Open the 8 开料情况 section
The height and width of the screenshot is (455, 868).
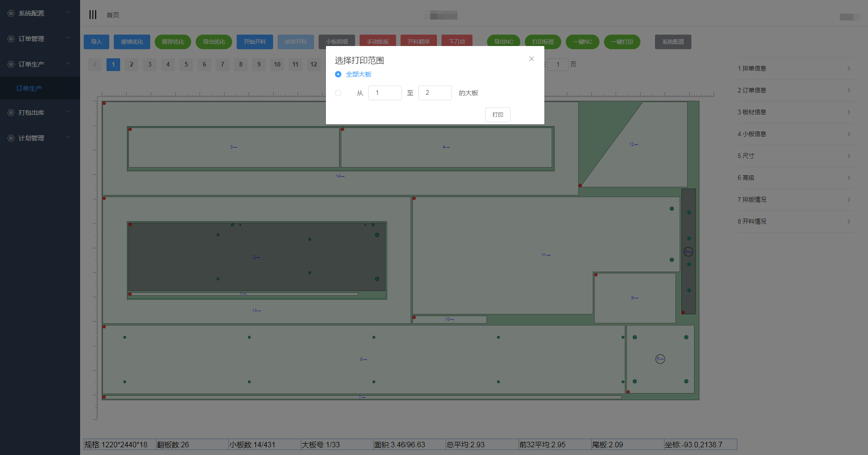[796, 221]
